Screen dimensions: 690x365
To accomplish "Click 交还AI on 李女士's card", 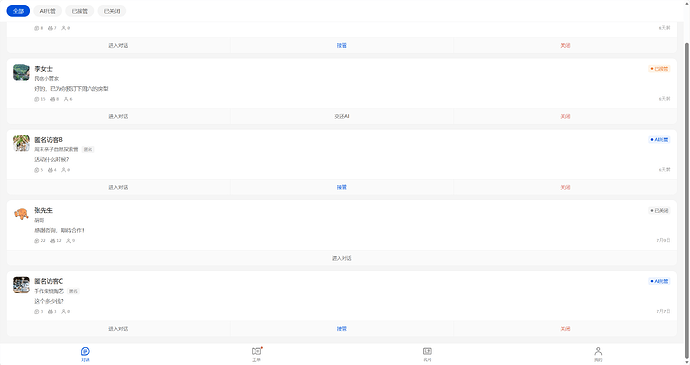I will pyautogui.click(x=342, y=116).
